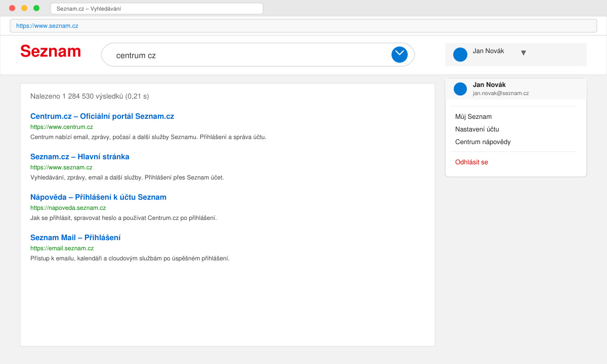Click the Seznam red logo
This screenshot has height=364, width=607.
tap(51, 51)
